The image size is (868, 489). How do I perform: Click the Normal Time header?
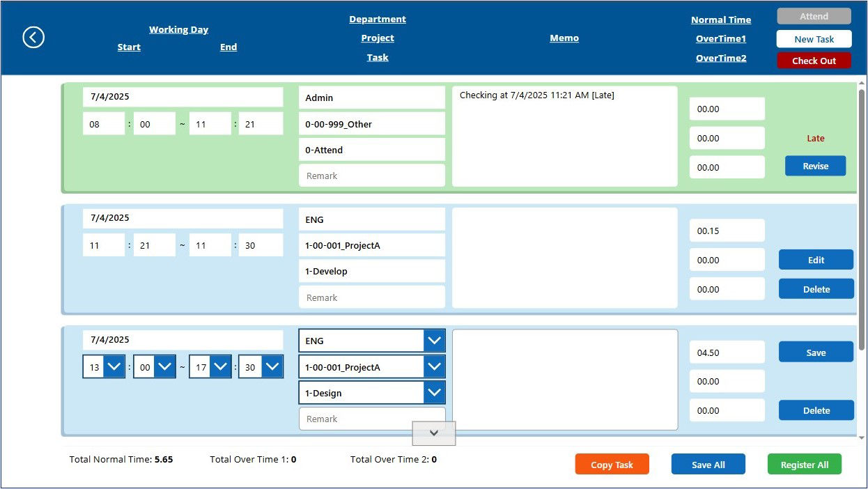point(721,20)
